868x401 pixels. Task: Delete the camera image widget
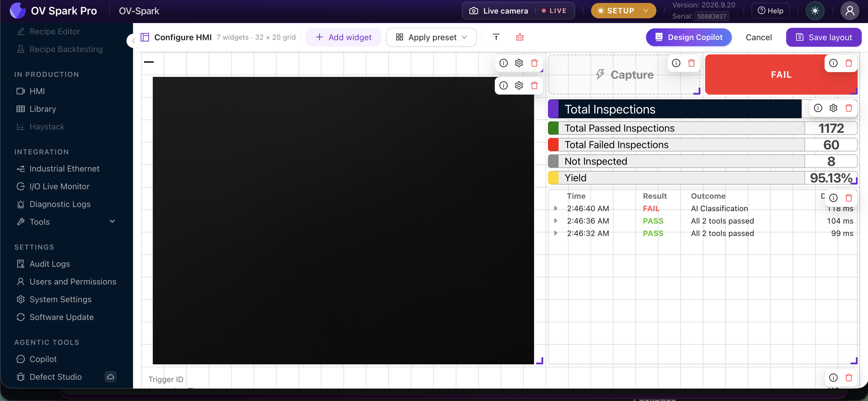534,85
